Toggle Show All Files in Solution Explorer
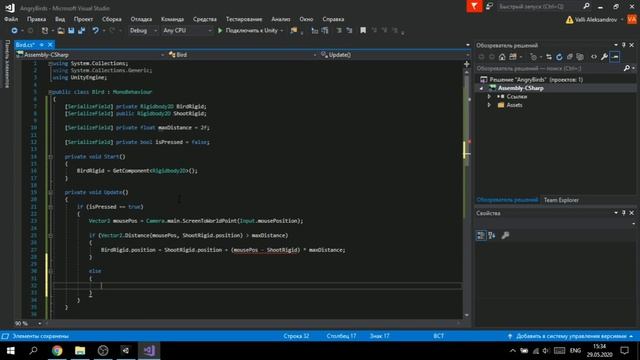The height and width of the screenshot is (360, 640). pyautogui.click(x=580, y=57)
